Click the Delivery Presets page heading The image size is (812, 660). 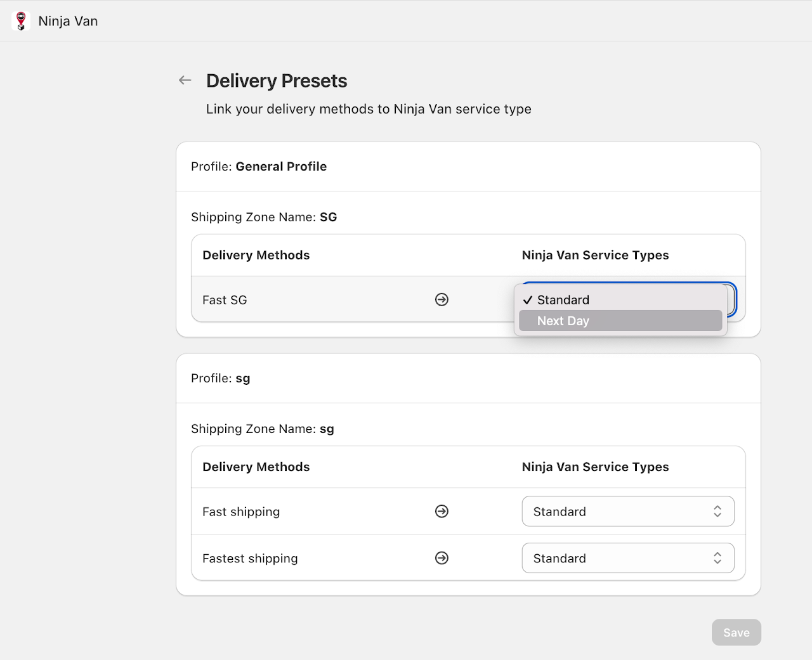[277, 81]
